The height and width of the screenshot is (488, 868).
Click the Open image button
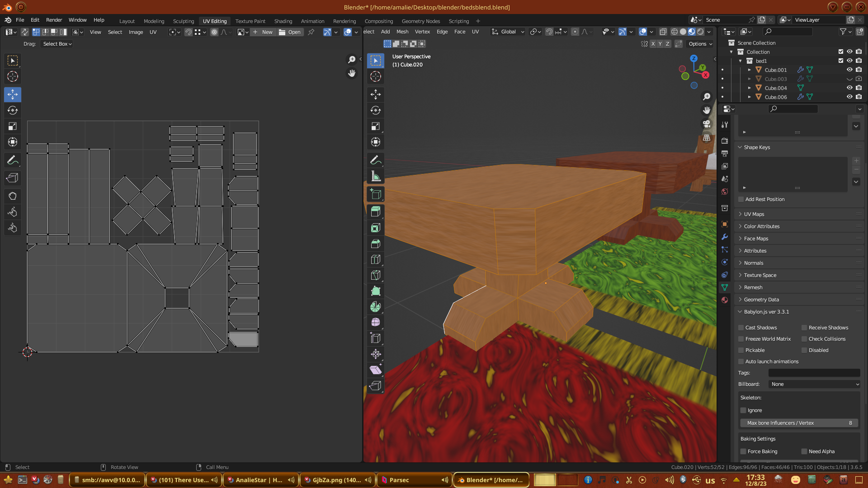point(290,32)
